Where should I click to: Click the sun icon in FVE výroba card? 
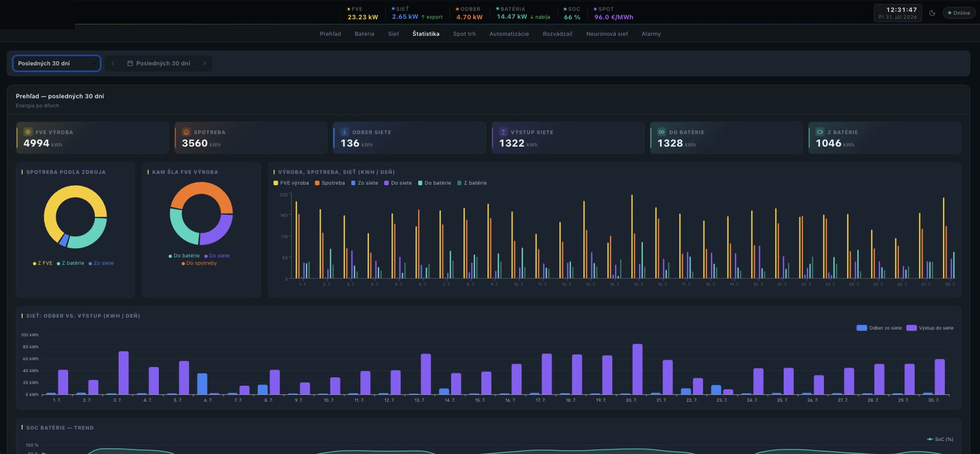point(28,132)
